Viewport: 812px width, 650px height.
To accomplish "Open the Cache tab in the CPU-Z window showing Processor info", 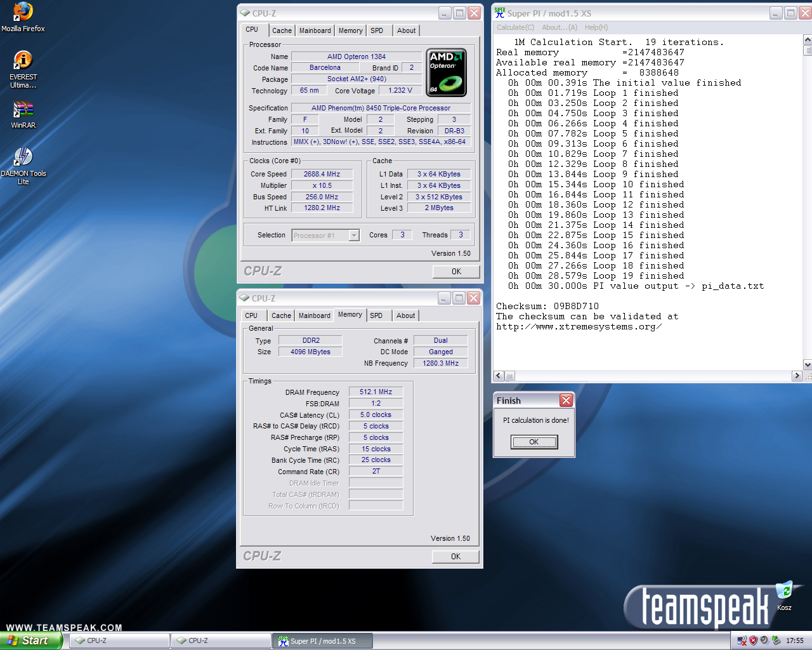I will (282, 30).
